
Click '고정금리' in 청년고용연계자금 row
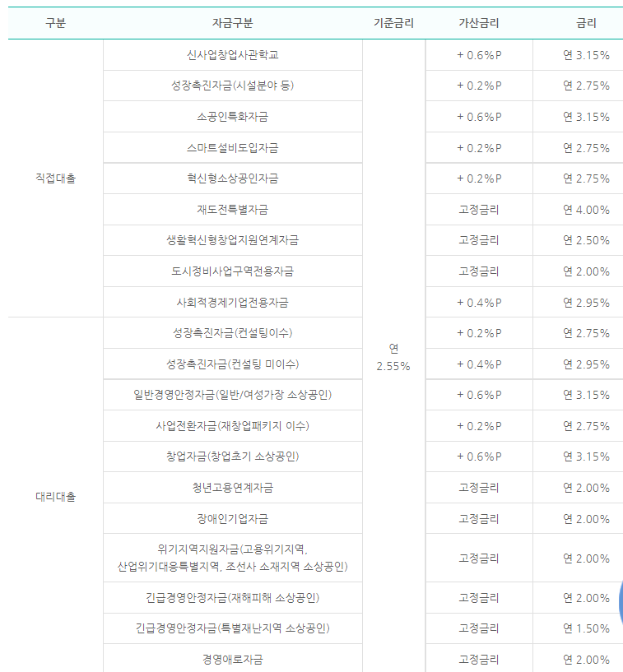pos(478,488)
